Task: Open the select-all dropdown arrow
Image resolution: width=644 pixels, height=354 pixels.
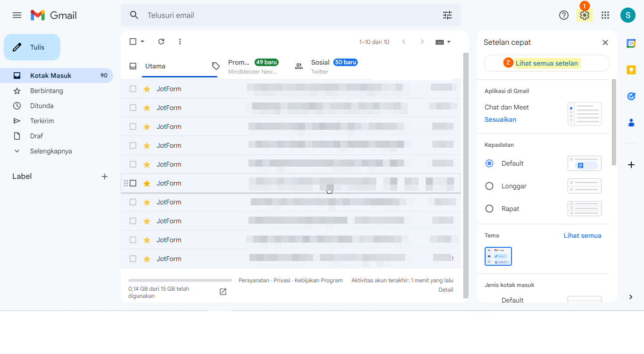Action: point(142,42)
